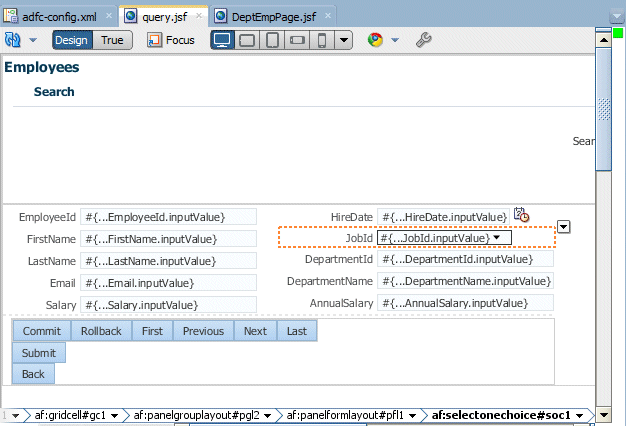
Task: Click the Next navigation button
Action: pyautogui.click(x=256, y=331)
